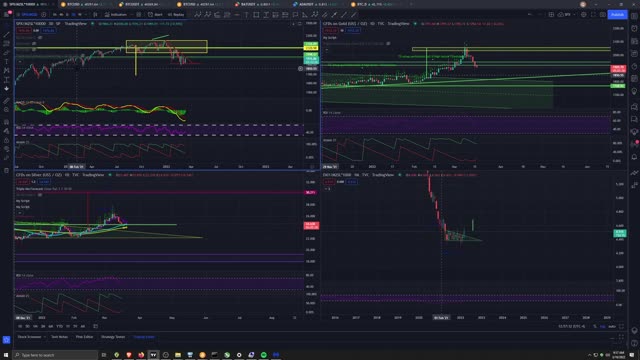This screenshot has height=360, width=640.
Task: Open File Explorer from the taskbar
Action: 178,355
